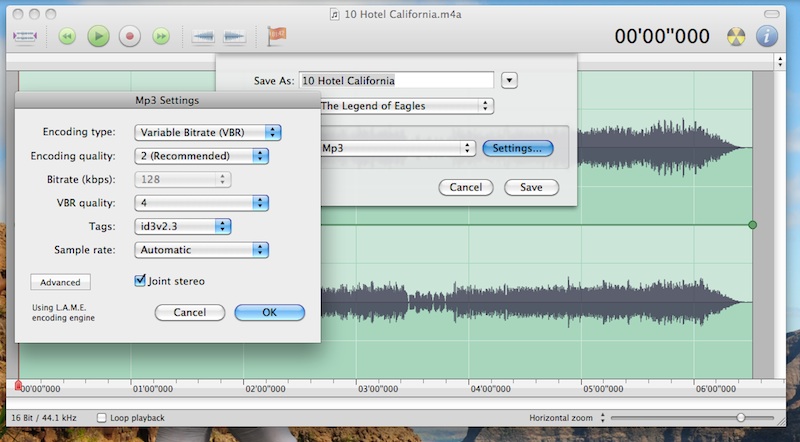Screen dimensions: 800x442
Task: Click OK in the Mp3 Settings dialog
Action: pos(269,313)
